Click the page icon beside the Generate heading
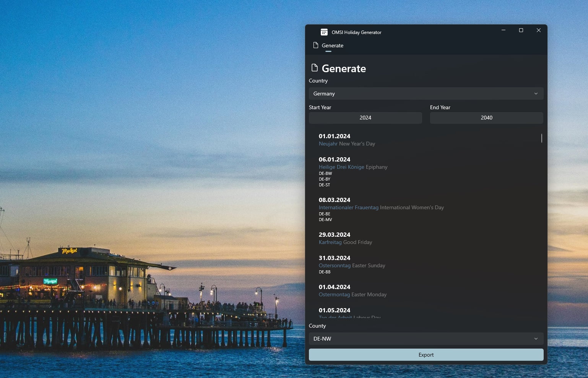Image resolution: width=588 pixels, height=378 pixels. [x=314, y=68]
